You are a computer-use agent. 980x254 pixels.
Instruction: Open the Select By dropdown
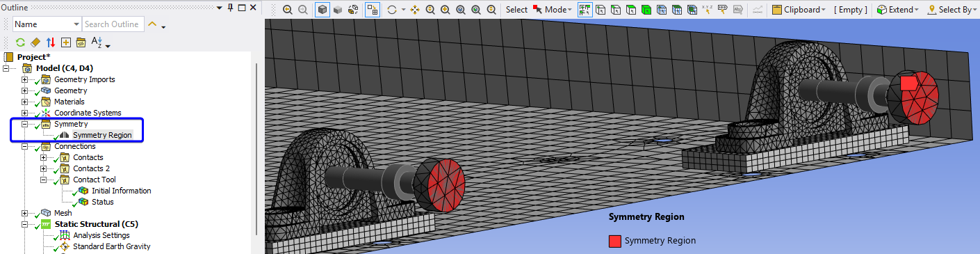[952, 10]
